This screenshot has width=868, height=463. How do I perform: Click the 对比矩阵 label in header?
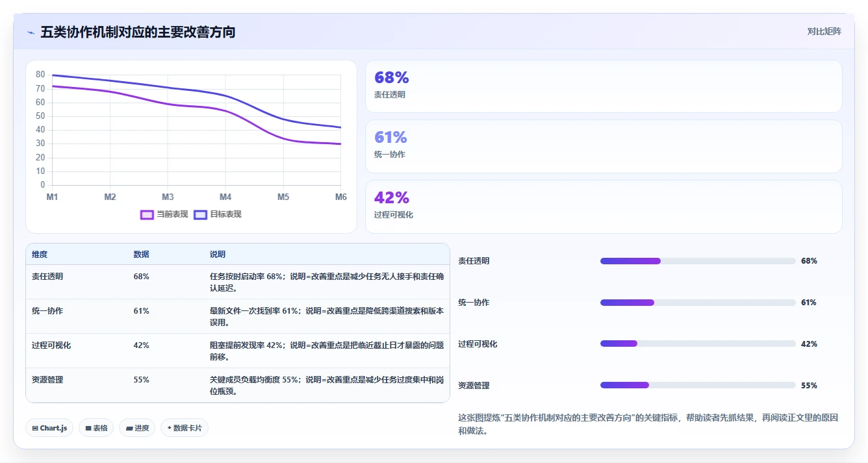(x=824, y=31)
